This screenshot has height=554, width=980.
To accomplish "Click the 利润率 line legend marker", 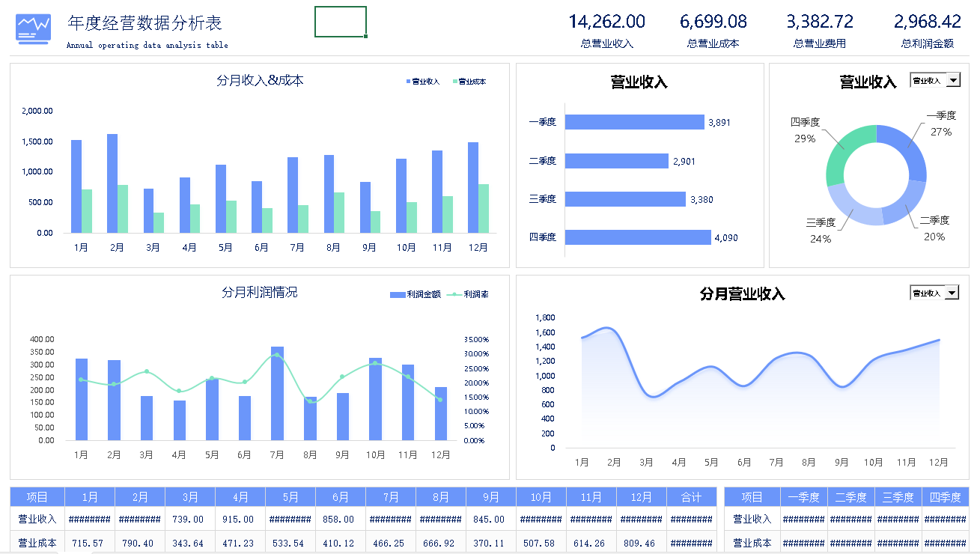I will click(x=468, y=295).
